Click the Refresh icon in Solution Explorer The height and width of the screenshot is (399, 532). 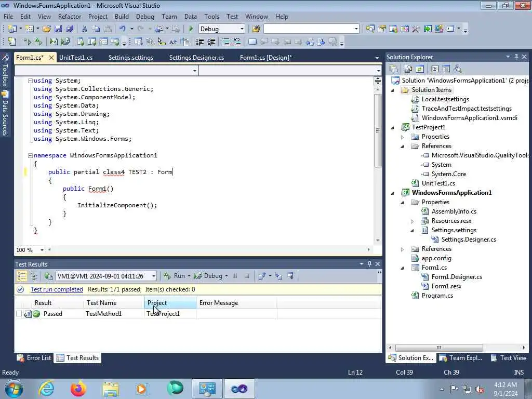pos(420,69)
